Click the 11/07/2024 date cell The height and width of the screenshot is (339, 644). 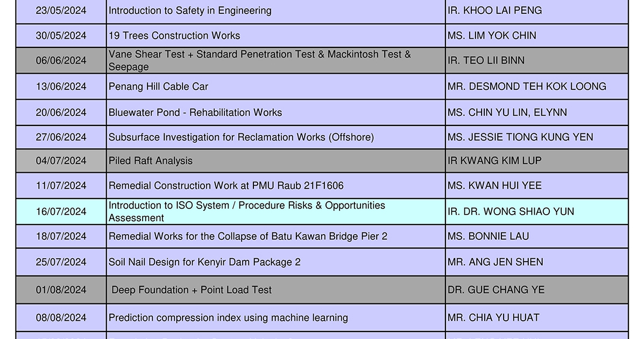tap(61, 186)
